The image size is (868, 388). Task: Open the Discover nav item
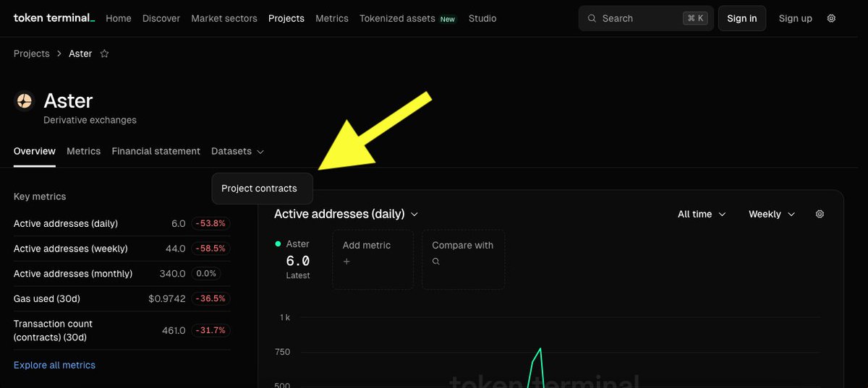pos(161,18)
